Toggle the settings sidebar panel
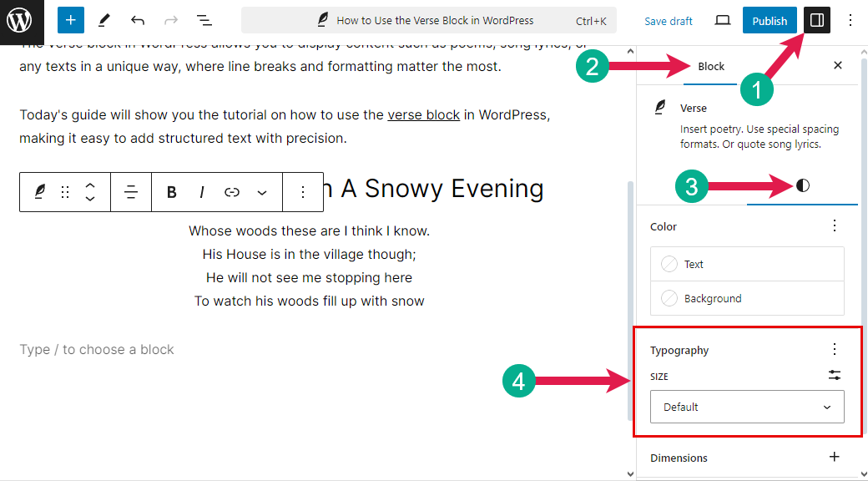The height and width of the screenshot is (481, 868). pos(815,19)
